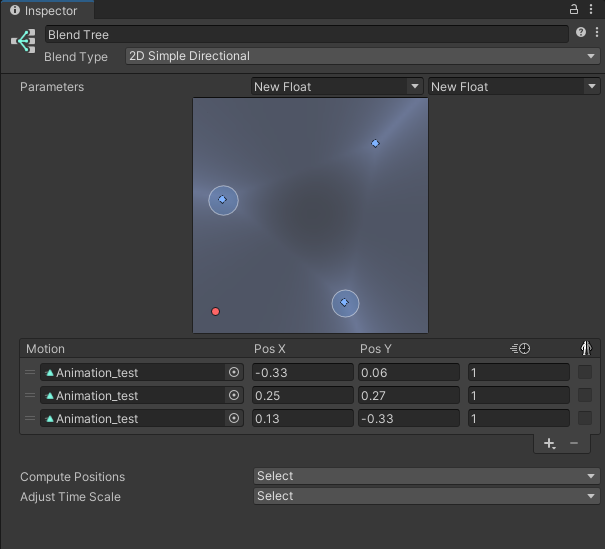Select the circled motion point at bottom
Screen dimensions: 605x549
coord(345,303)
